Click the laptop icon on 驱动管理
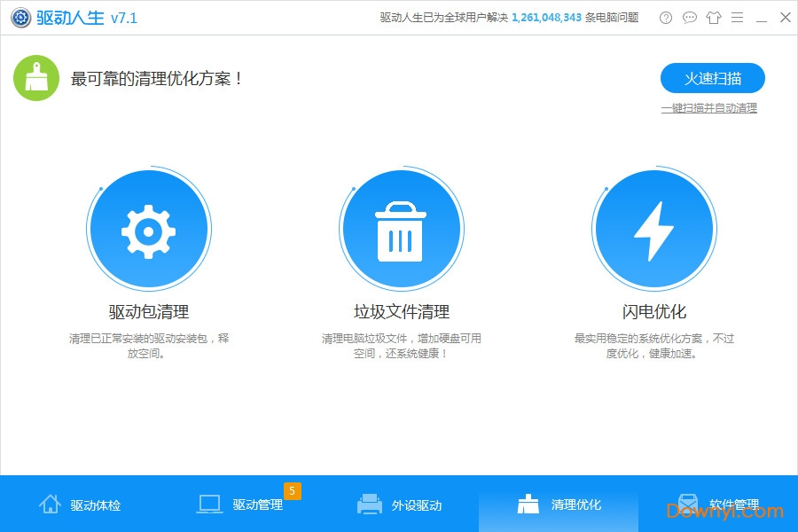 (208, 504)
